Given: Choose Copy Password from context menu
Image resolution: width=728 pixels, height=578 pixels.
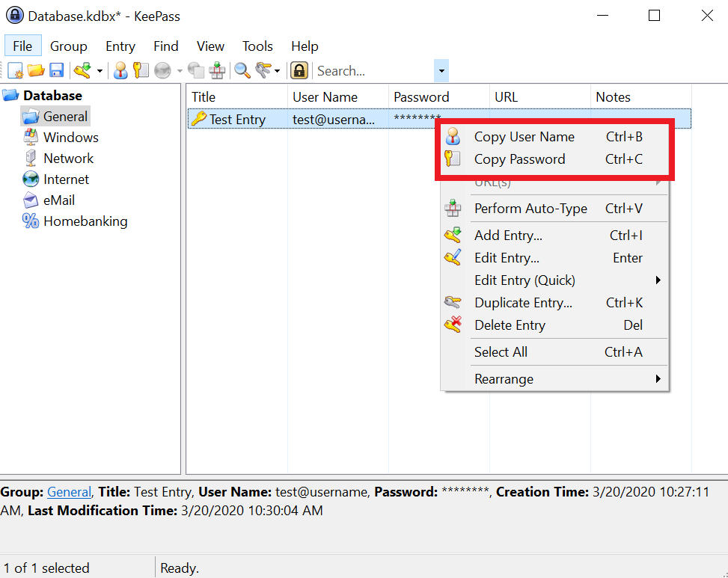Looking at the screenshot, I should (x=519, y=159).
